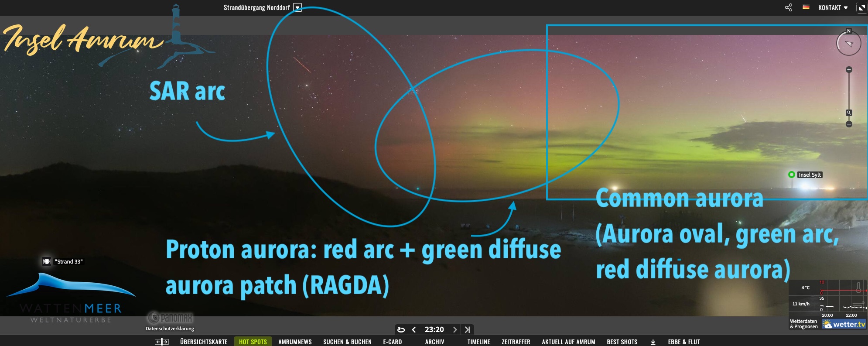This screenshot has height=346, width=868.
Task: Go to the next image time
Action: coord(455,330)
